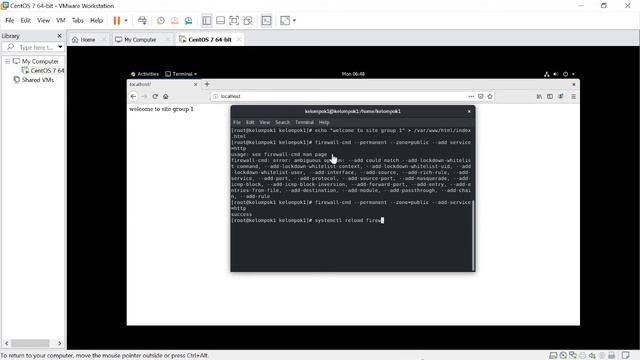Click the library scrollbar left arrow
This screenshot has height=360, width=640.
7,343
